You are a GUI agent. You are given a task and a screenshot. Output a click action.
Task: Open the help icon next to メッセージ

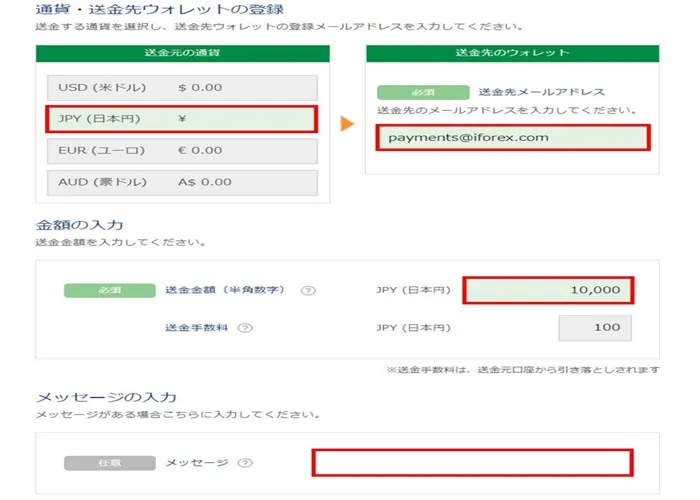pyautogui.click(x=245, y=463)
